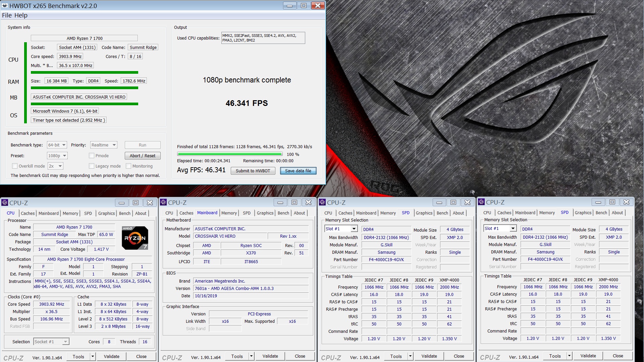This screenshot has height=362, width=644.
Task: Open the Overkill 2x multiplier dropdown
Action: tap(56, 166)
